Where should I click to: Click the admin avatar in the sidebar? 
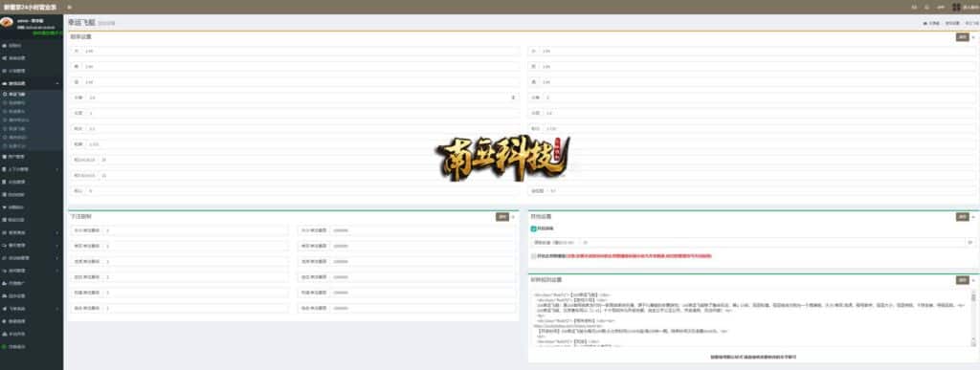click(7, 22)
